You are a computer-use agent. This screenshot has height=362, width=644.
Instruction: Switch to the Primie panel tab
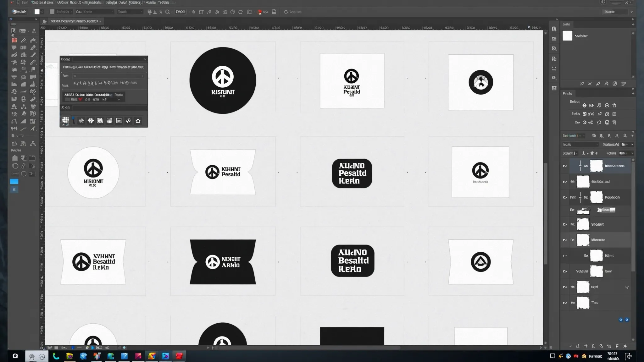567,93
